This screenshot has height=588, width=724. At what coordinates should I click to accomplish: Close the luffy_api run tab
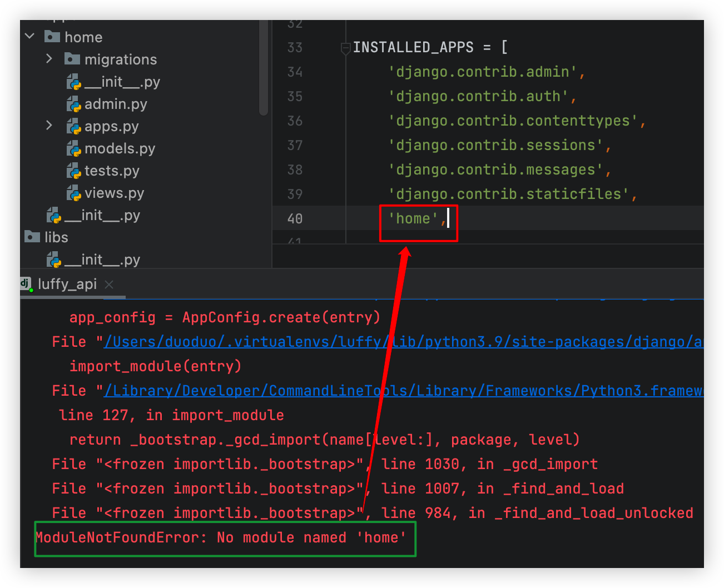coord(109,285)
